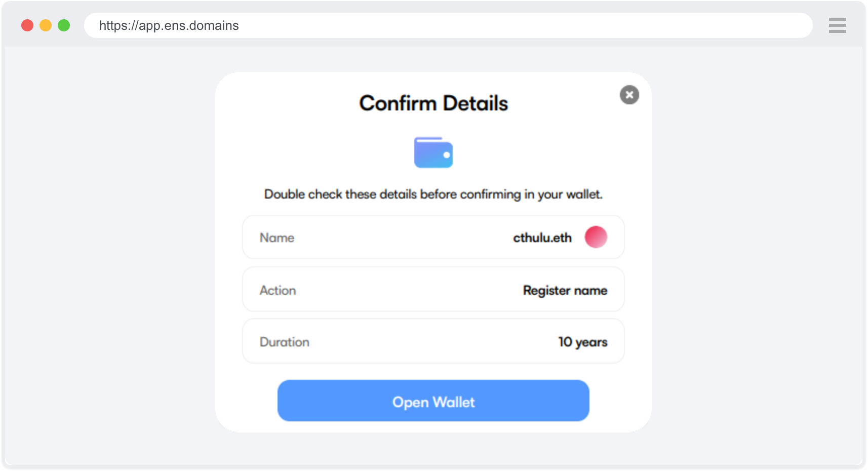Click the Action row label
This screenshot has width=868, height=471.
click(x=278, y=290)
